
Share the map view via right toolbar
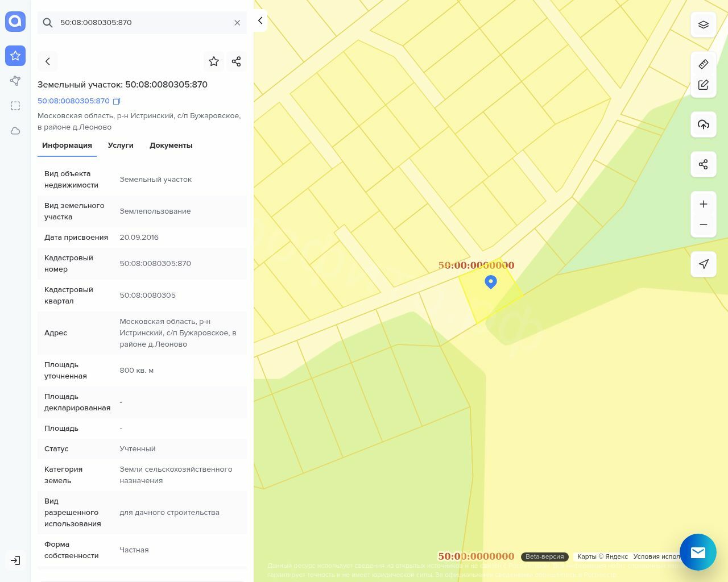(x=703, y=164)
